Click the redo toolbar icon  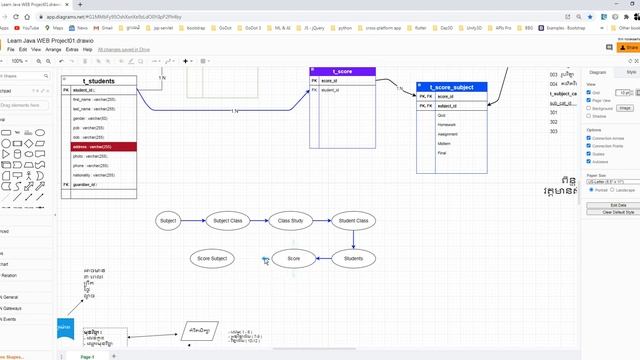(x=71, y=61)
